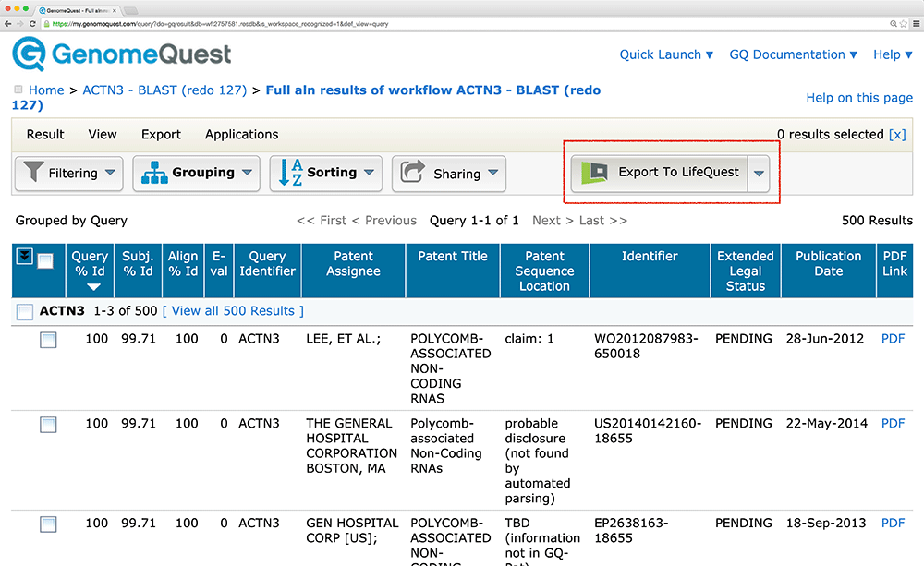Click the descending sort arrow under Query % Id

(x=93, y=287)
